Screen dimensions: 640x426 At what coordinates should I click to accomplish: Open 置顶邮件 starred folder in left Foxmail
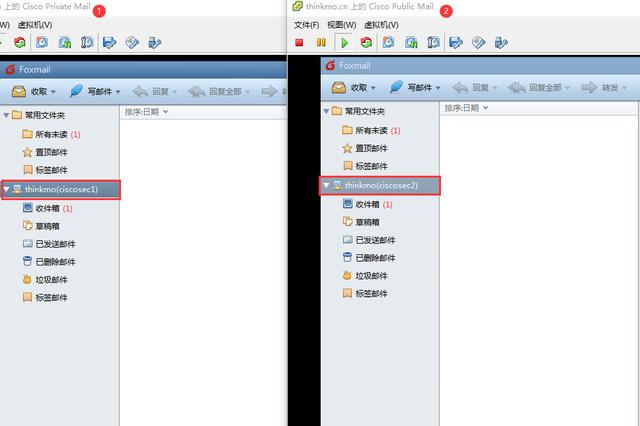pyautogui.click(x=45, y=152)
